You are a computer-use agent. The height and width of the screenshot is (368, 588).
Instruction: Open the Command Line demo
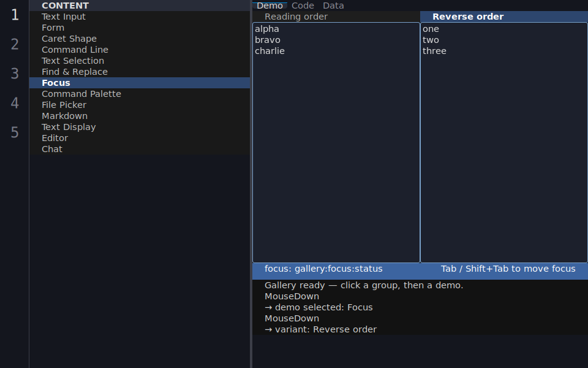coord(140,50)
